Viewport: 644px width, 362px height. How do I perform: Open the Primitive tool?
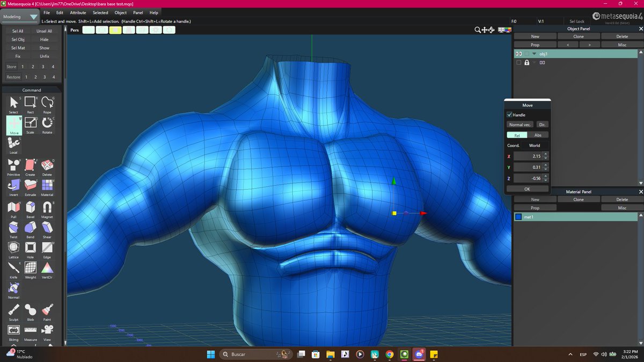(14, 167)
